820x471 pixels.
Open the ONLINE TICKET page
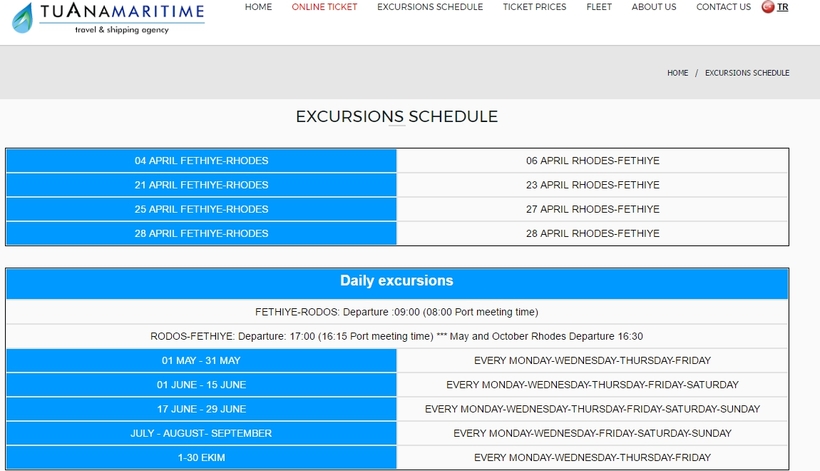(x=324, y=7)
